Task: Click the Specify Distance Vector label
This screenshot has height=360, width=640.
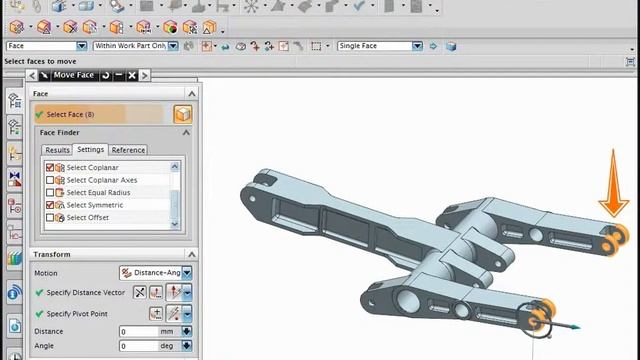Action: tap(85, 292)
